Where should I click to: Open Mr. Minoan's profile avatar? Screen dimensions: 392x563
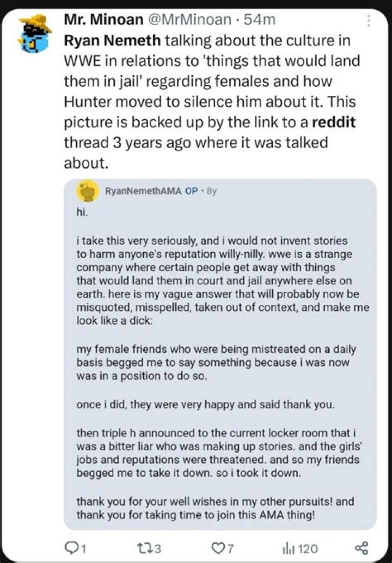pyautogui.click(x=34, y=34)
